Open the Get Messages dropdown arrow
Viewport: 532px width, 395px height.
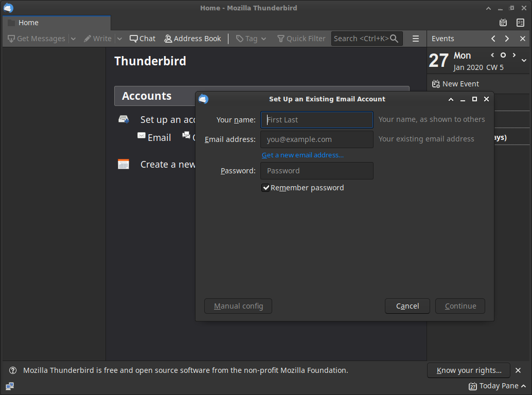(x=73, y=38)
